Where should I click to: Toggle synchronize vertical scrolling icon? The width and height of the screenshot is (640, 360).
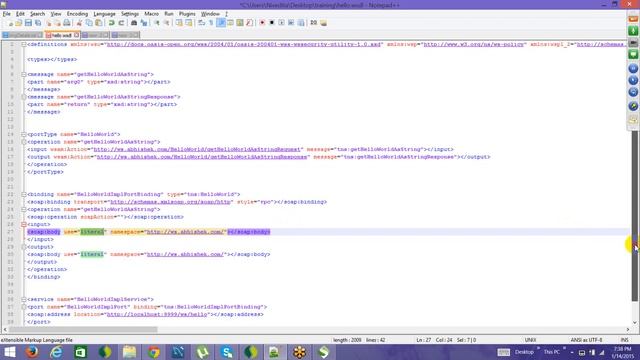[x=179, y=23]
